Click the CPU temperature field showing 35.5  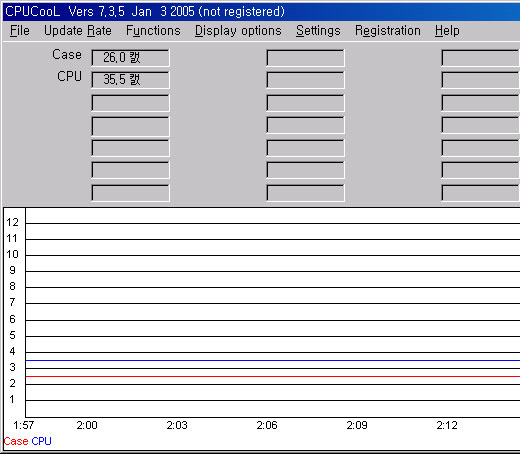click(x=130, y=80)
